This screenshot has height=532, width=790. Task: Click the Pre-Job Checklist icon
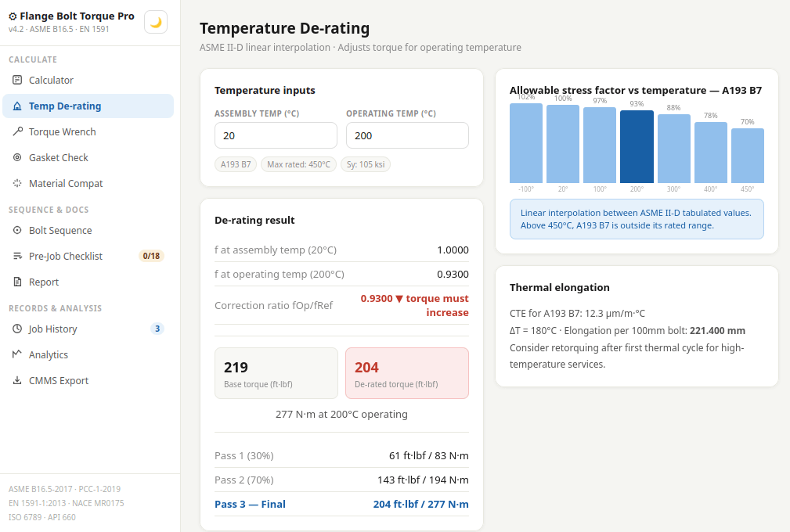(18, 256)
